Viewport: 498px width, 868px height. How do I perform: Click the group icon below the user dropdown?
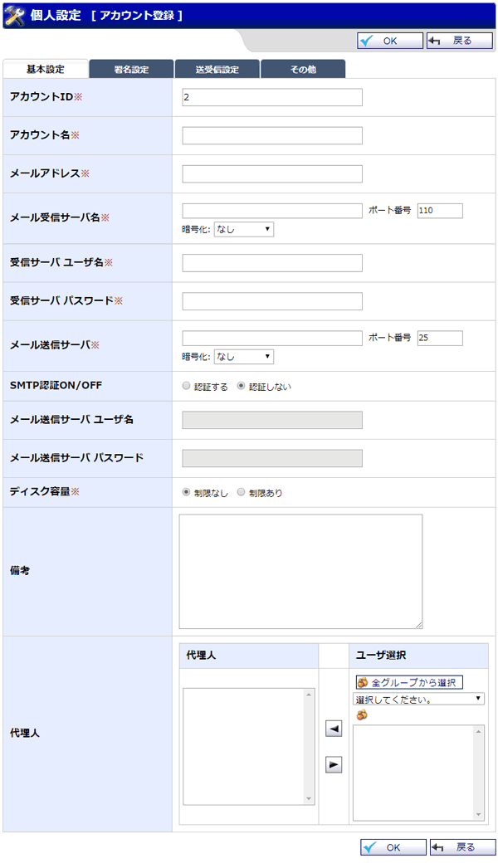(x=362, y=714)
